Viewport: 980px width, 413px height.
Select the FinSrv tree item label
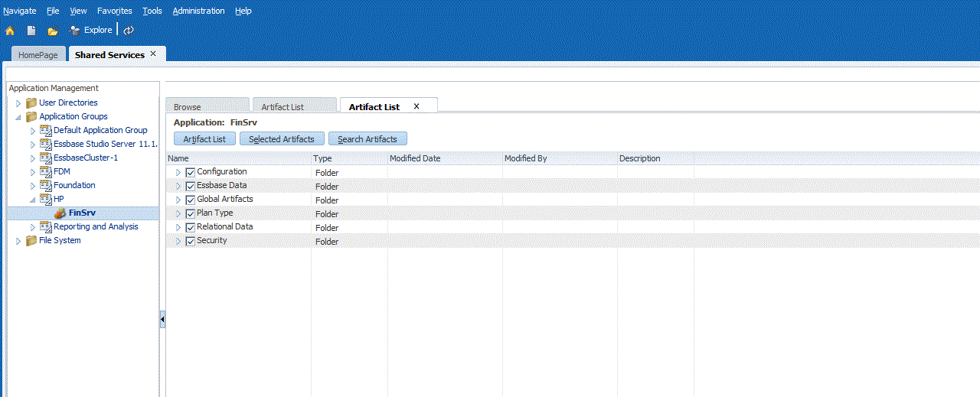(x=82, y=213)
